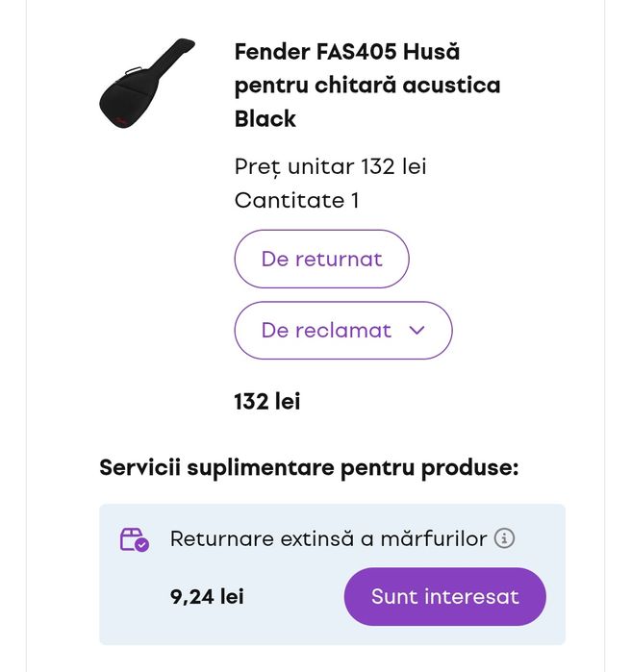Screen dimensions: 631x672
Task: Click the word Black in product title
Action: (x=265, y=119)
